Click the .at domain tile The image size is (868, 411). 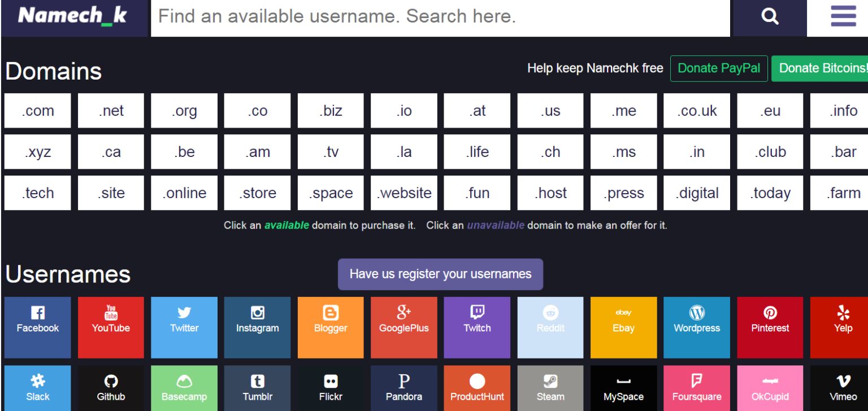[477, 111]
